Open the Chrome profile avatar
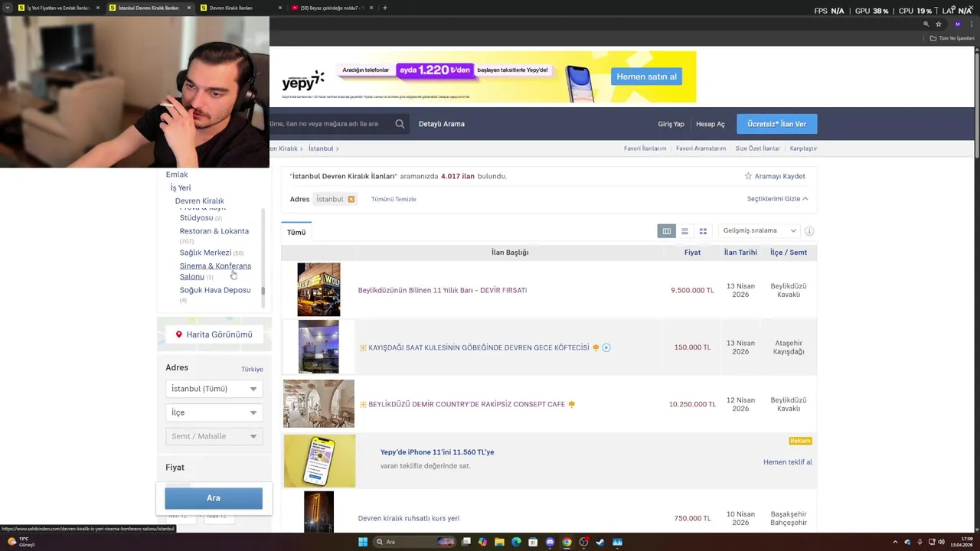This screenshot has height=551, width=980. pyautogui.click(x=957, y=24)
